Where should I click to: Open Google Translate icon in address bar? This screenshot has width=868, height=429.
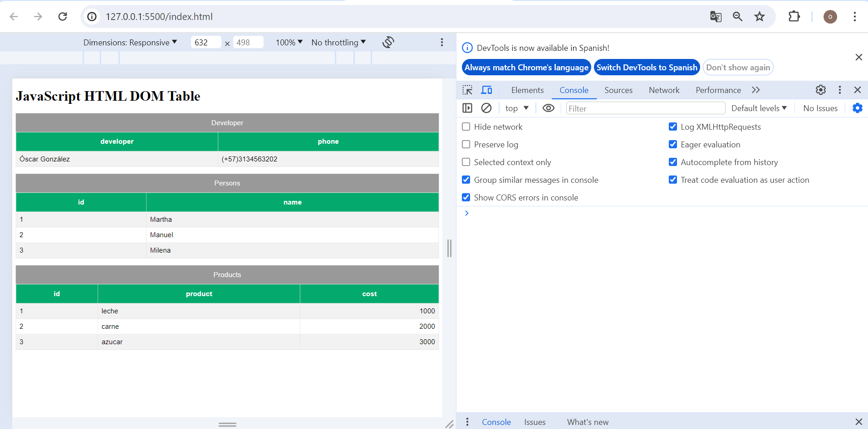[716, 17]
